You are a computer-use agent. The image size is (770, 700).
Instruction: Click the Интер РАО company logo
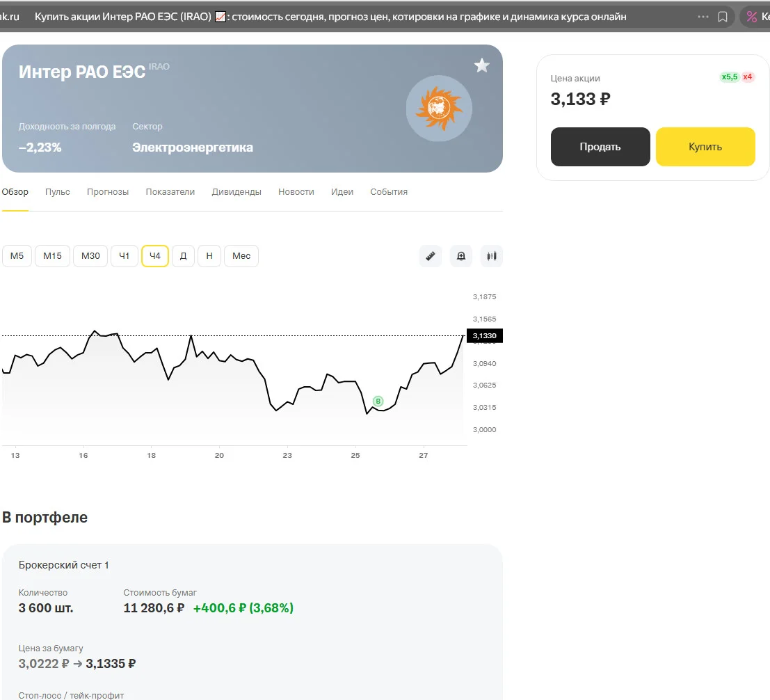click(439, 109)
